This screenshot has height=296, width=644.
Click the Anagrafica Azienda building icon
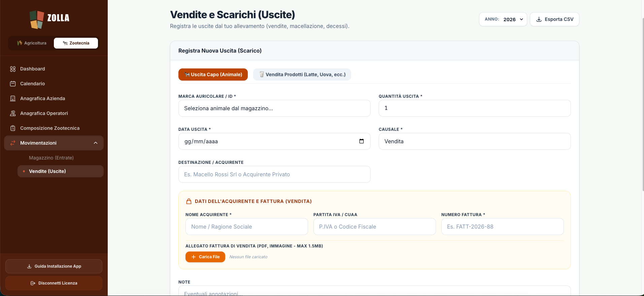point(13,98)
